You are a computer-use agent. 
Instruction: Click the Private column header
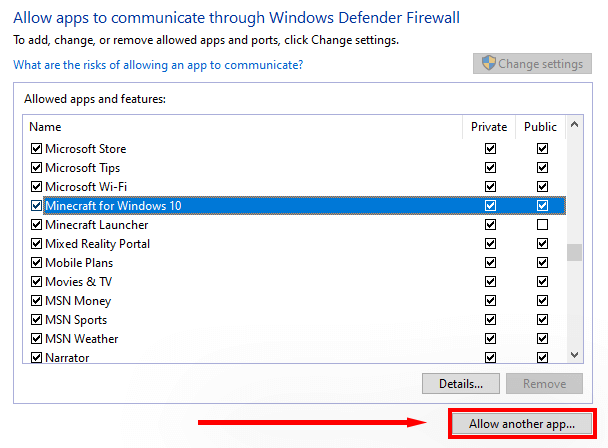pos(490,127)
